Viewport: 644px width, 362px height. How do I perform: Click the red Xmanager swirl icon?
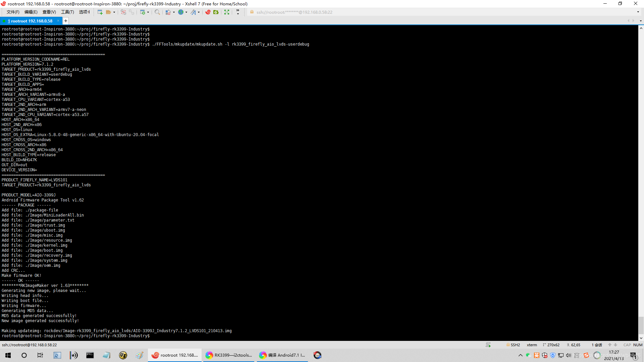pos(208,12)
